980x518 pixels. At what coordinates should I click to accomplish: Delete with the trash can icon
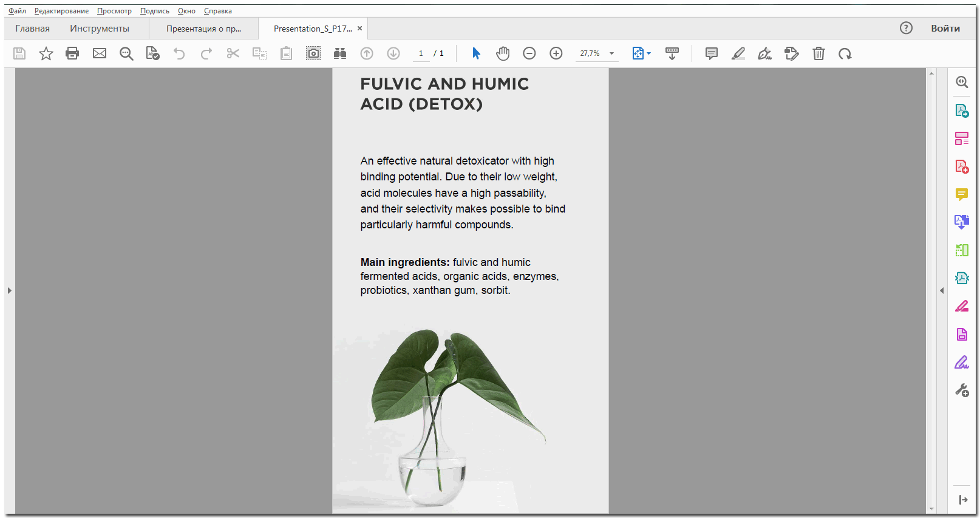click(818, 53)
